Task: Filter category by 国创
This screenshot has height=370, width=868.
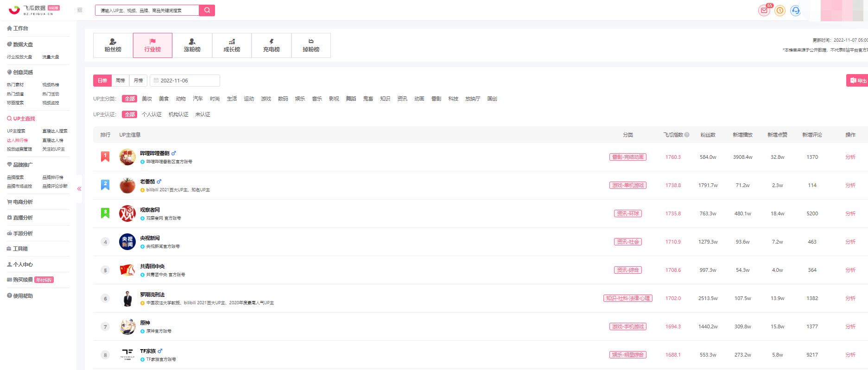Action: click(x=492, y=99)
